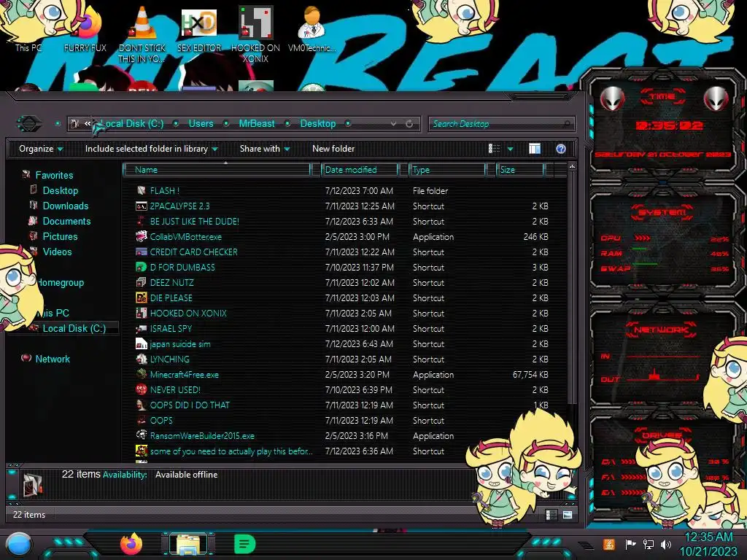Select the DEEZ NUTZ shortcut
This screenshot has height=560, width=747.
[x=171, y=282]
